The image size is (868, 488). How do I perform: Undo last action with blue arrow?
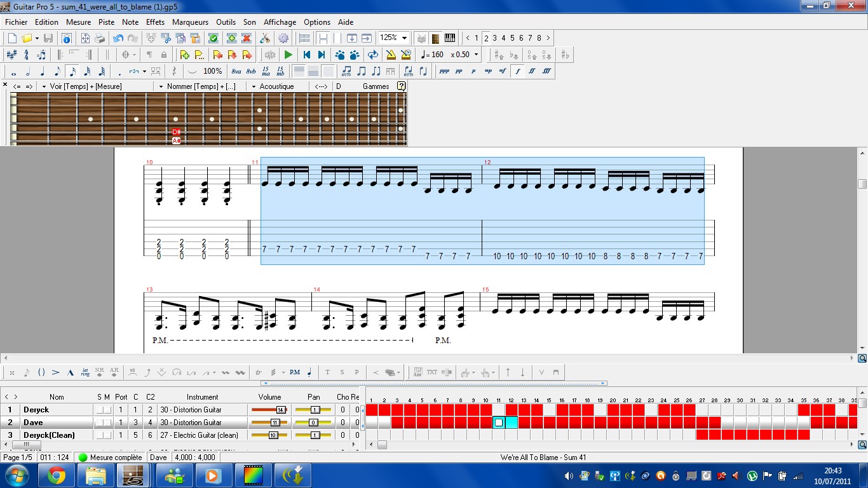[118, 38]
